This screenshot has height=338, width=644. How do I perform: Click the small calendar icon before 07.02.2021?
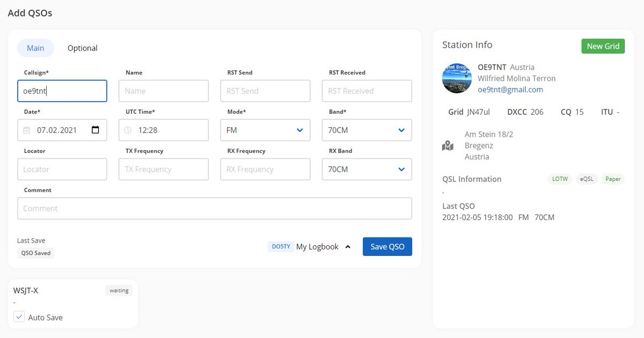[x=27, y=130]
